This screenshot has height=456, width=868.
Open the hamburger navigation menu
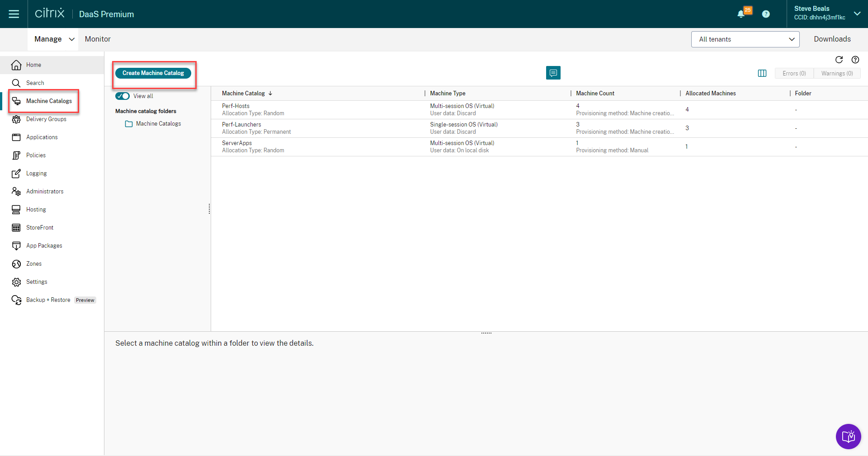point(14,14)
